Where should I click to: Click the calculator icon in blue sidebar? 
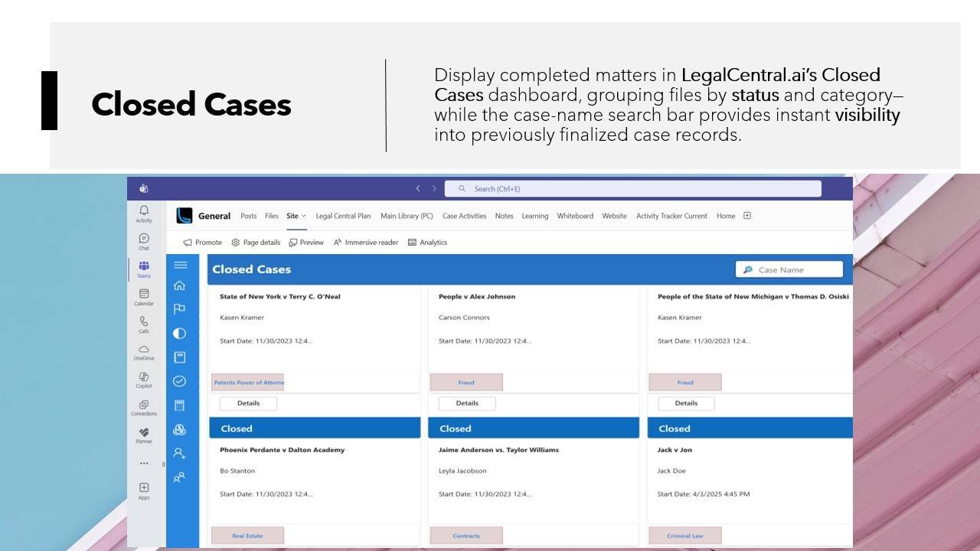coord(180,406)
